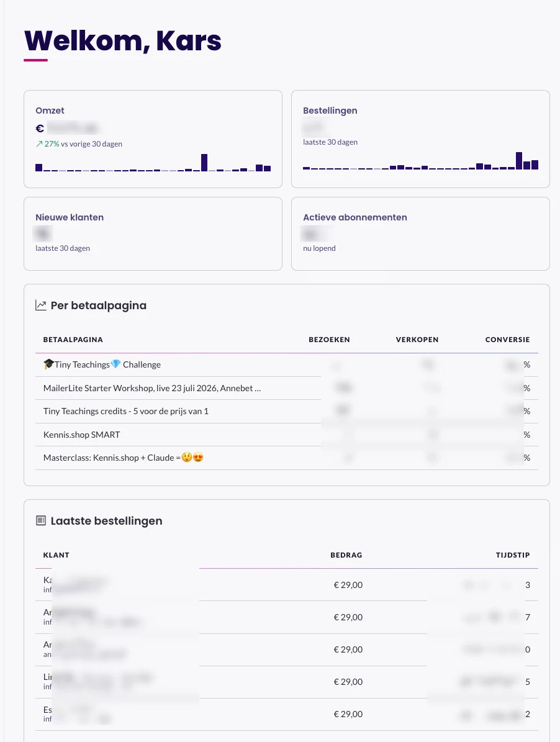Click the Welkom, Kars page heading

122,41
